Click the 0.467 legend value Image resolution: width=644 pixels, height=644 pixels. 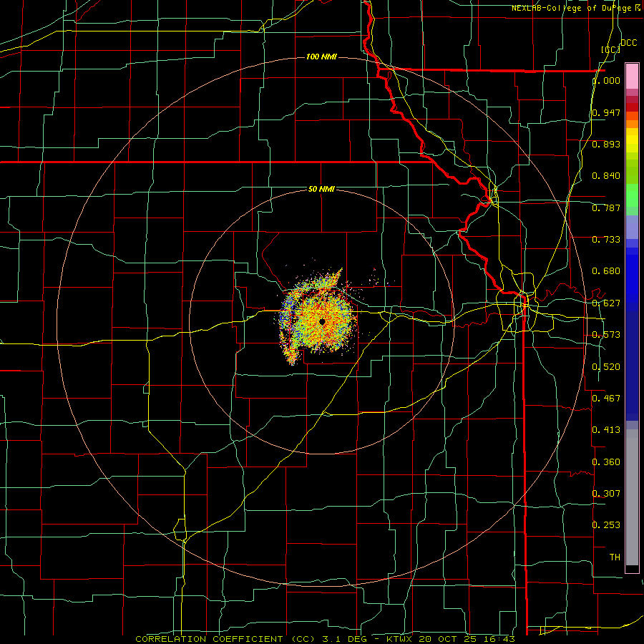coord(606,398)
